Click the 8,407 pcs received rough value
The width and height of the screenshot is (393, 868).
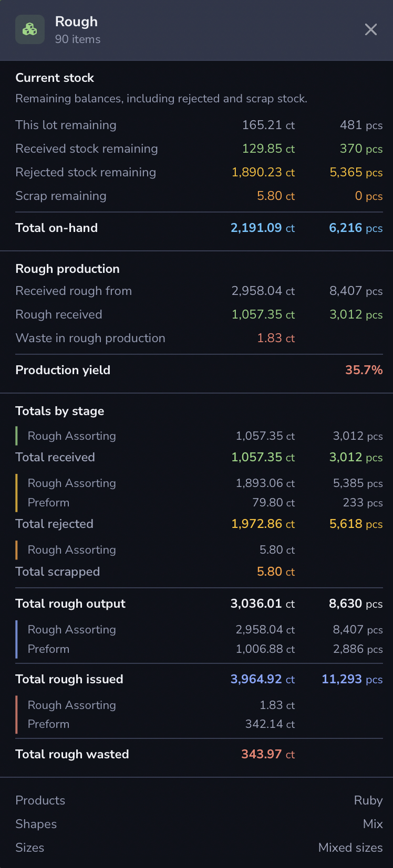356,291
